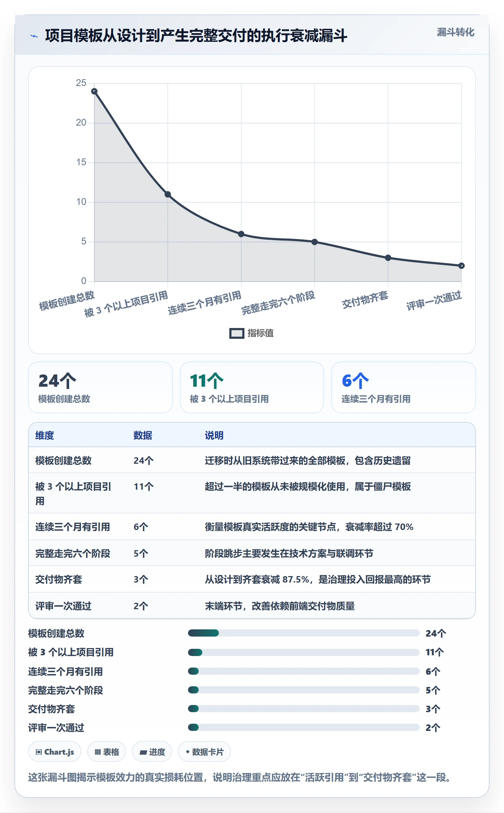Click the 完整走完六个阶段 progress bar
Image resolution: width=504 pixels, height=813 pixels.
303,690
